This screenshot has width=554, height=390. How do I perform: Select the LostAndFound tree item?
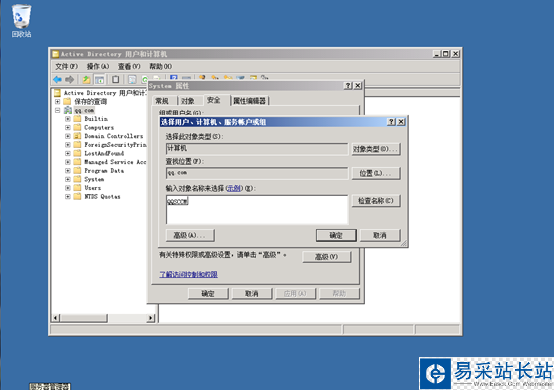(104, 153)
